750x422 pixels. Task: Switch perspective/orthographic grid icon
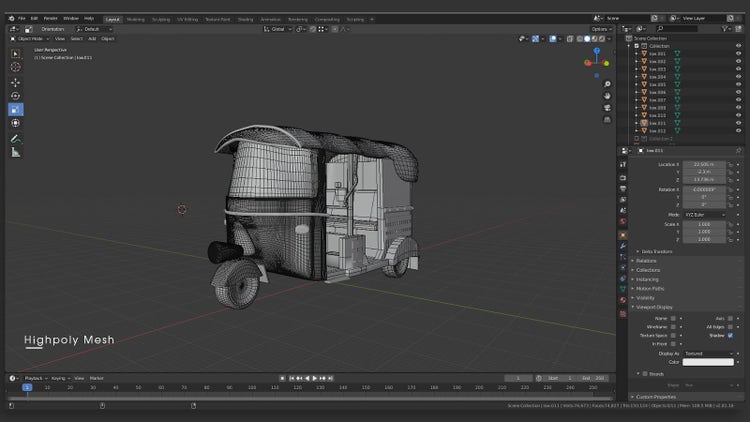pyautogui.click(x=607, y=120)
